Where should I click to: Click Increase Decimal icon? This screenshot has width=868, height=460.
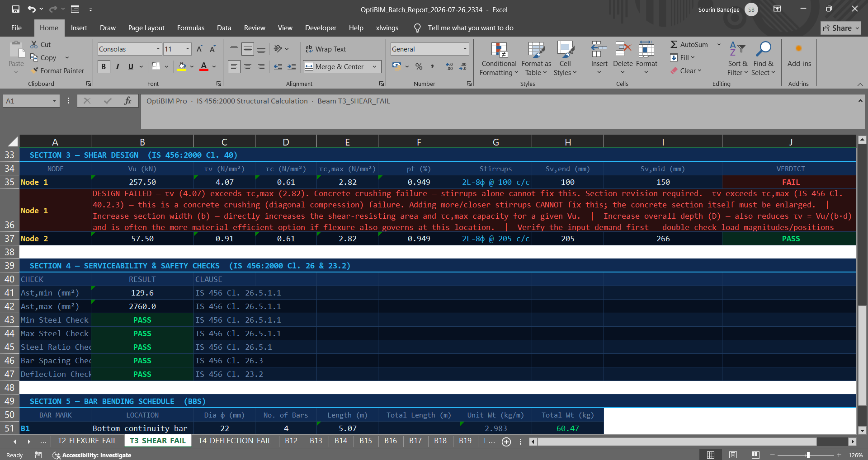449,66
